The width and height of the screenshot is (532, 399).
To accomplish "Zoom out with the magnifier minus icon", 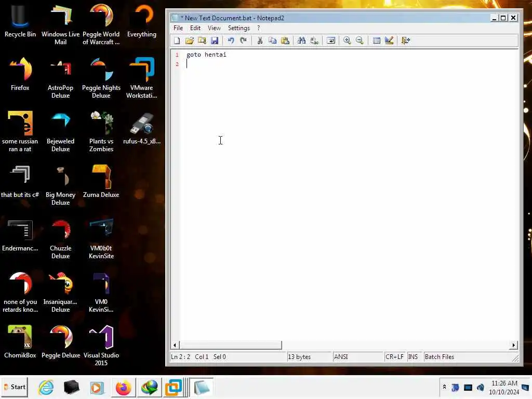I will click(360, 41).
